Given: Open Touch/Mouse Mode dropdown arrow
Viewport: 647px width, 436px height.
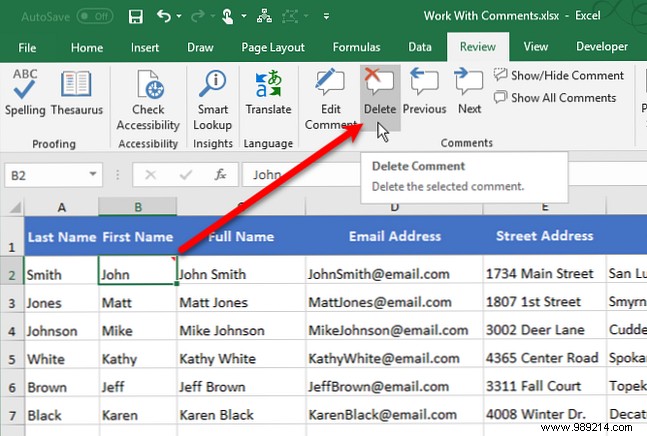Looking at the screenshot, I should (x=244, y=16).
